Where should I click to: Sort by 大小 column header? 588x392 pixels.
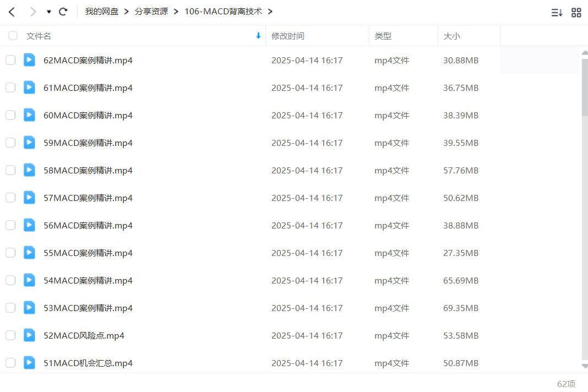click(451, 36)
